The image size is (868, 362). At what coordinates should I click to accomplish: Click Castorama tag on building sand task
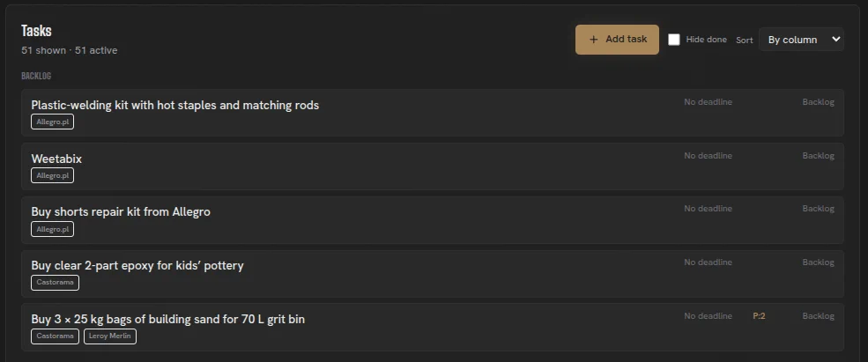(55, 336)
